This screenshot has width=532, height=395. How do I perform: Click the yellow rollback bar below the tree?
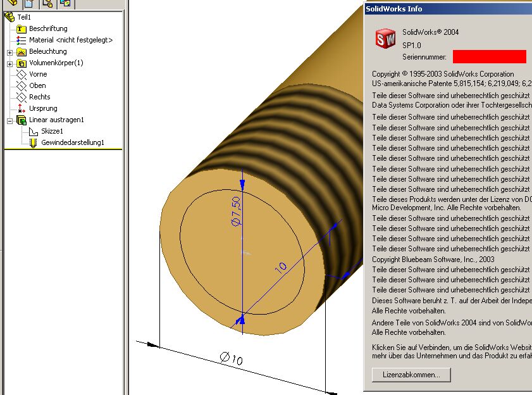(x=63, y=149)
